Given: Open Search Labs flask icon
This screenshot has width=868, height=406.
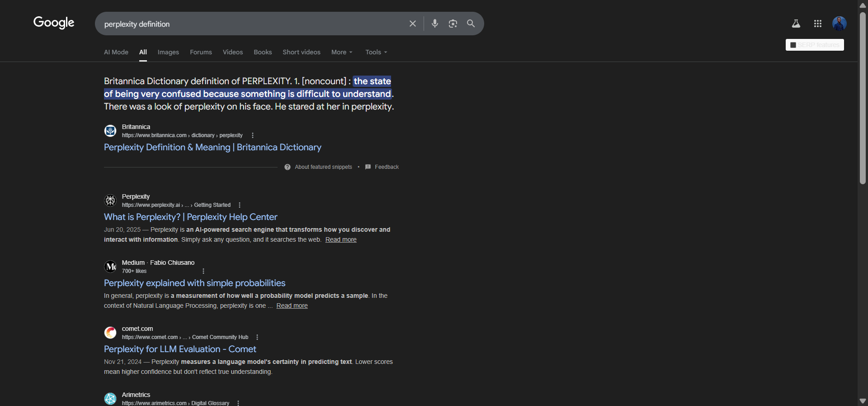Looking at the screenshot, I should coord(796,24).
